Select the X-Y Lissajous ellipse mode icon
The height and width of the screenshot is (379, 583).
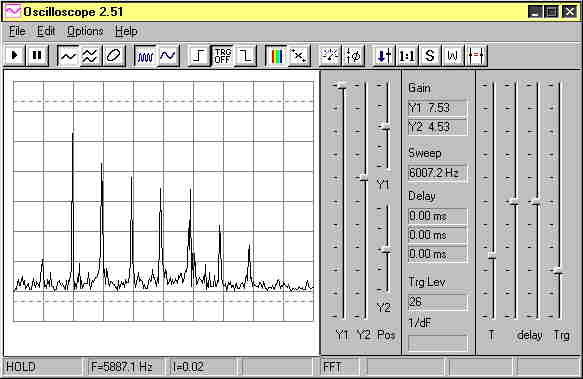point(113,56)
